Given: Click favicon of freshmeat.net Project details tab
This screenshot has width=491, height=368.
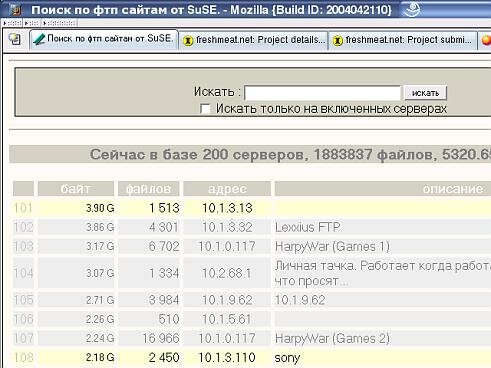Looking at the screenshot, I should (188, 41).
